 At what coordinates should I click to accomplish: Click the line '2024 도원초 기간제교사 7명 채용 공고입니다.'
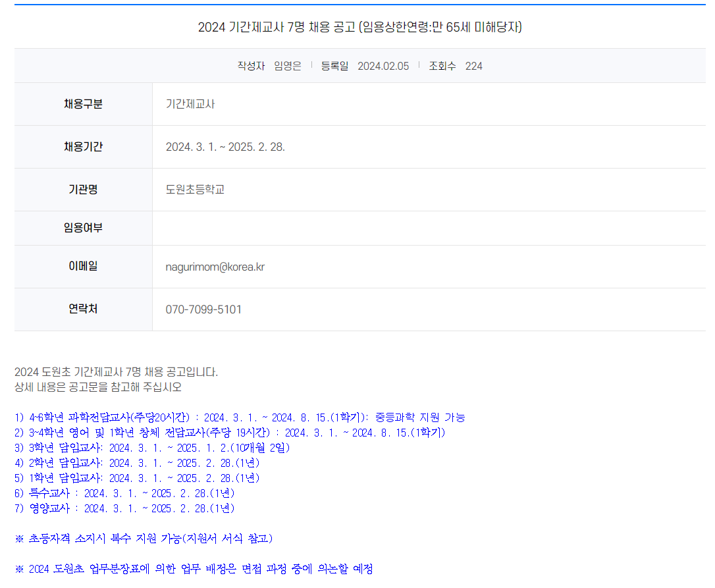click(117, 372)
